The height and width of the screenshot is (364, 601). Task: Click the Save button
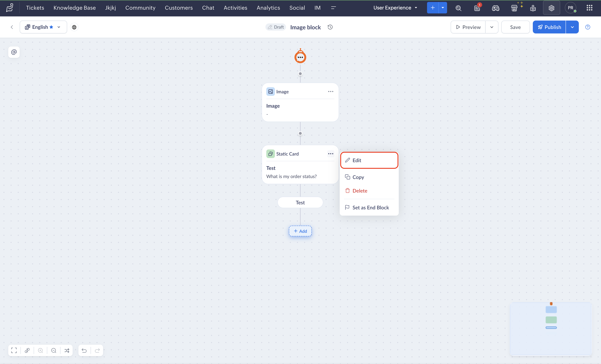pos(515,27)
